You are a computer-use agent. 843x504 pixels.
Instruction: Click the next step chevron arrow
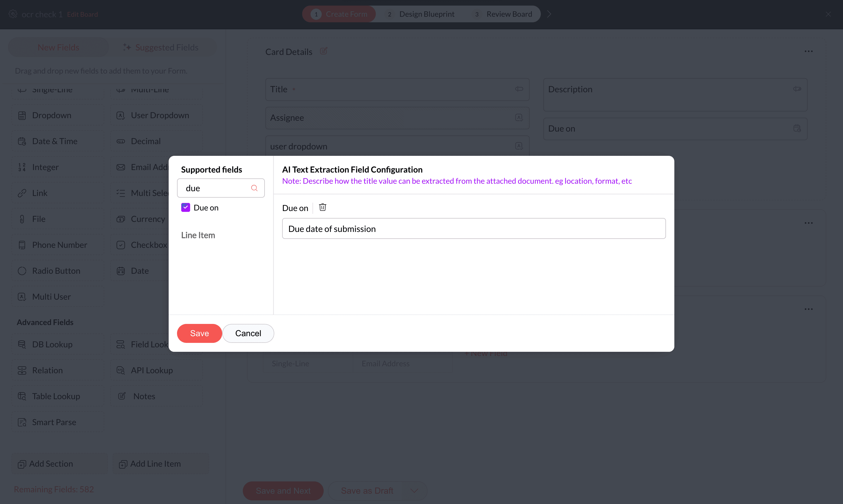549,14
